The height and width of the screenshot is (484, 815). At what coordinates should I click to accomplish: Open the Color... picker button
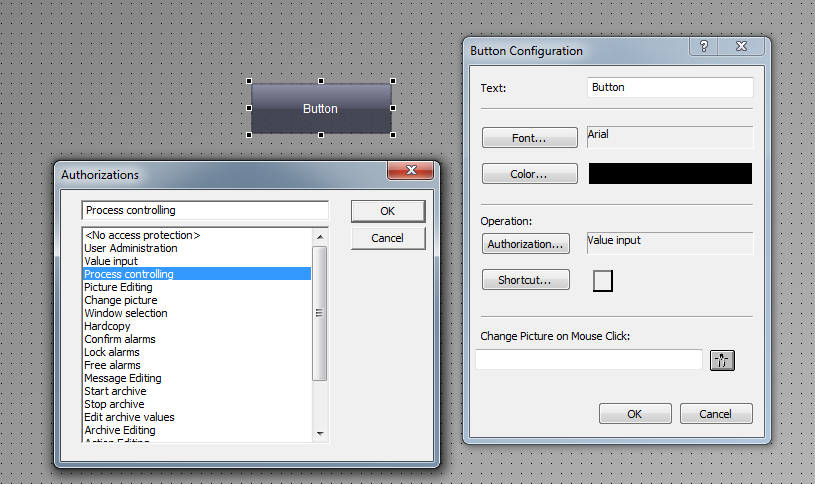point(530,174)
